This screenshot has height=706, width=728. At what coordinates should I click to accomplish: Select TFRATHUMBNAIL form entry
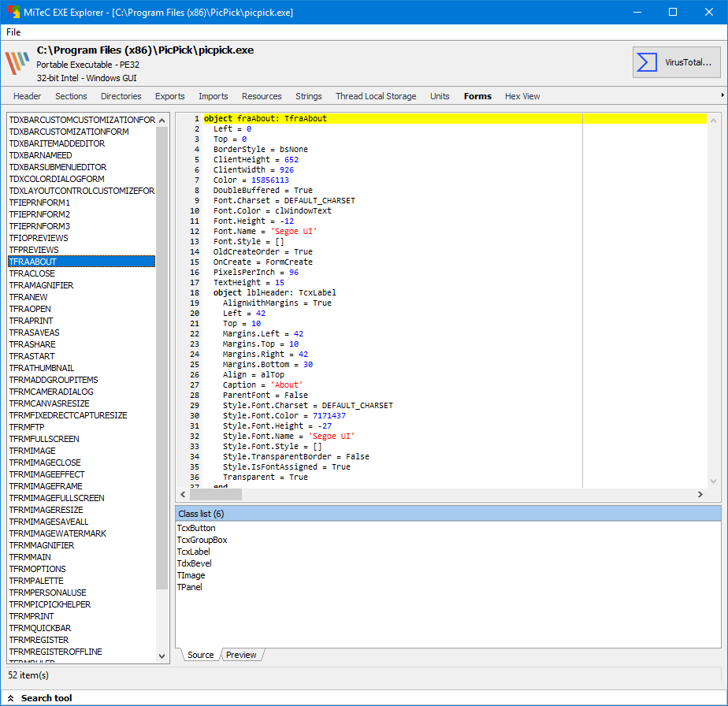[81, 368]
